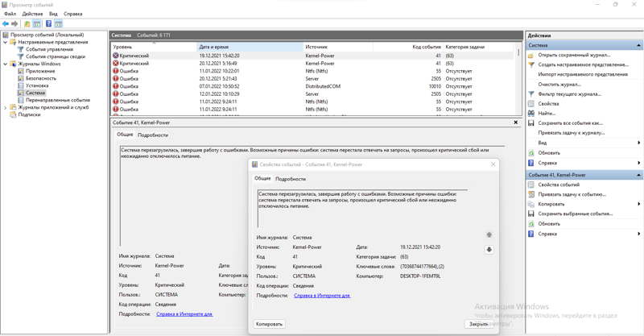Click the Forward arrow in the toolbar
Viewport: 644px width, 336px height.
(14, 24)
